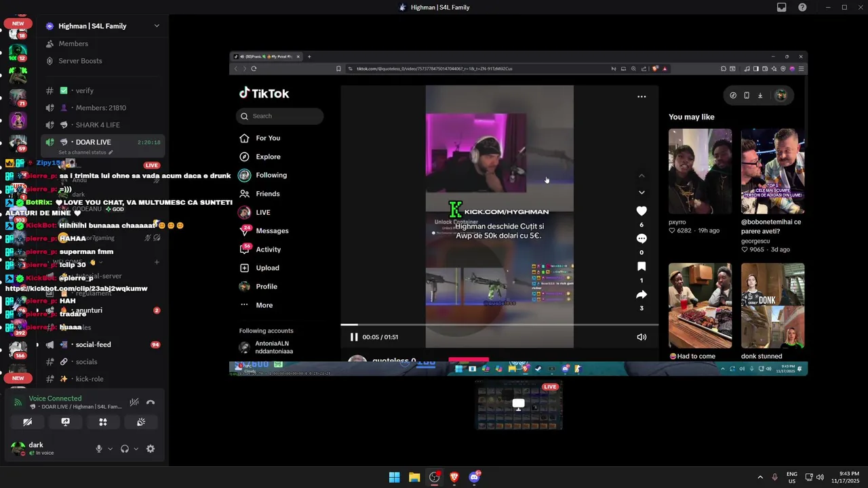Pause the TikTok video
Screen dimensions: 868x488
point(354,337)
